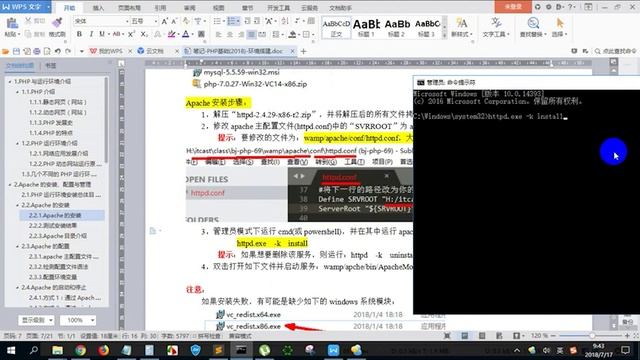Click the full screen view icon in status bar
The width and height of the screenshot is (640, 360).
coord(447,336)
